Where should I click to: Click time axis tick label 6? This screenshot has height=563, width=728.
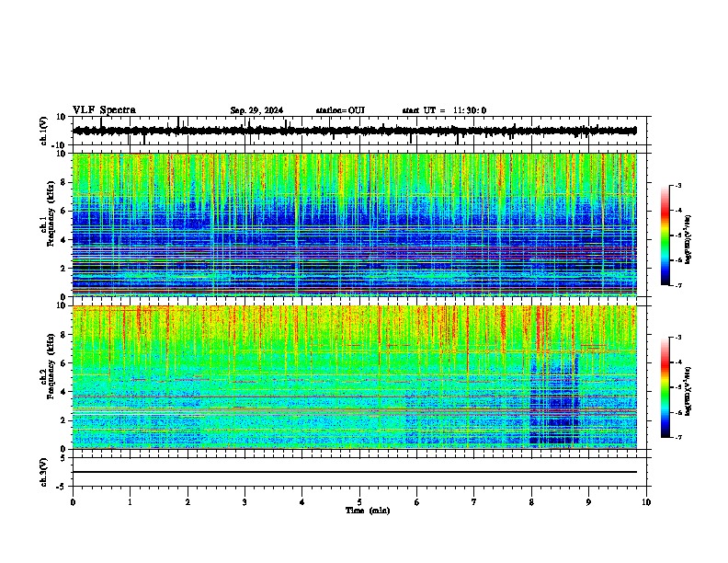click(x=417, y=502)
